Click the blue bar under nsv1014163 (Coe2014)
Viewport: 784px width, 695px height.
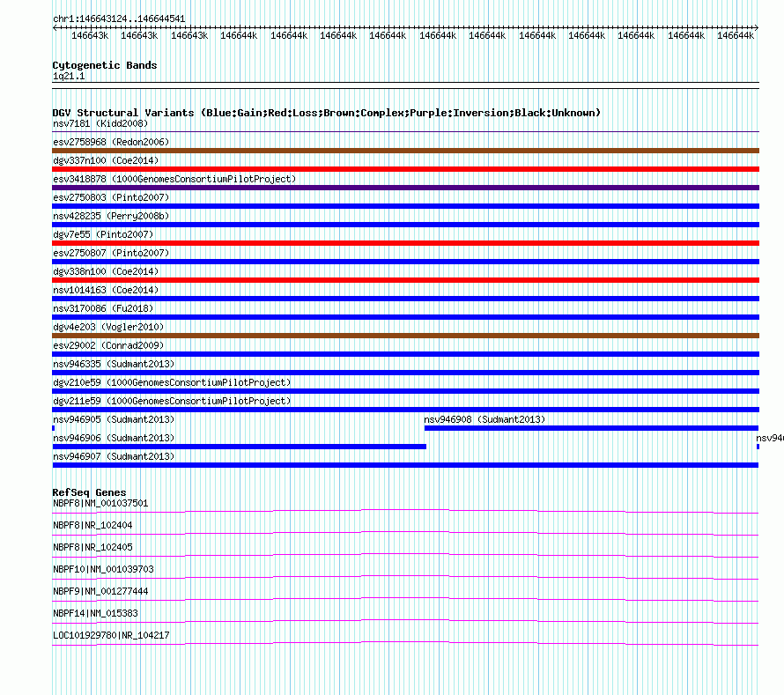click(x=405, y=299)
